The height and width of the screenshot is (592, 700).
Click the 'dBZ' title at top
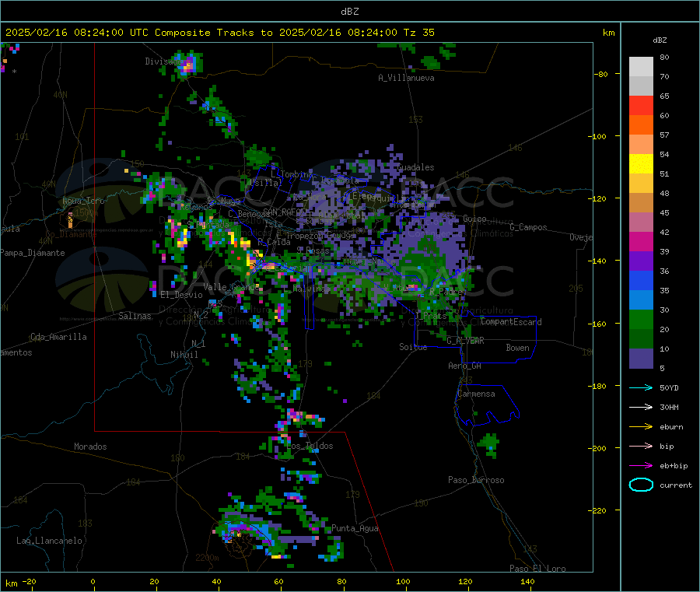pos(349,12)
